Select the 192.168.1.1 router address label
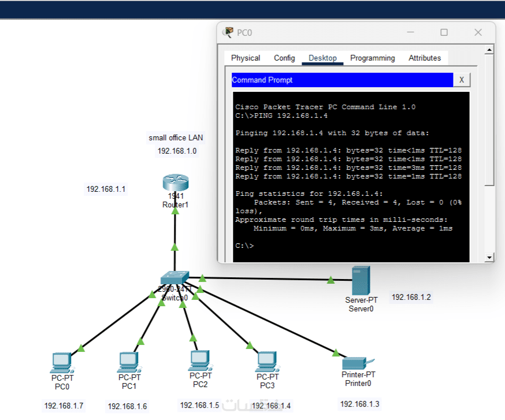 point(106,189)
